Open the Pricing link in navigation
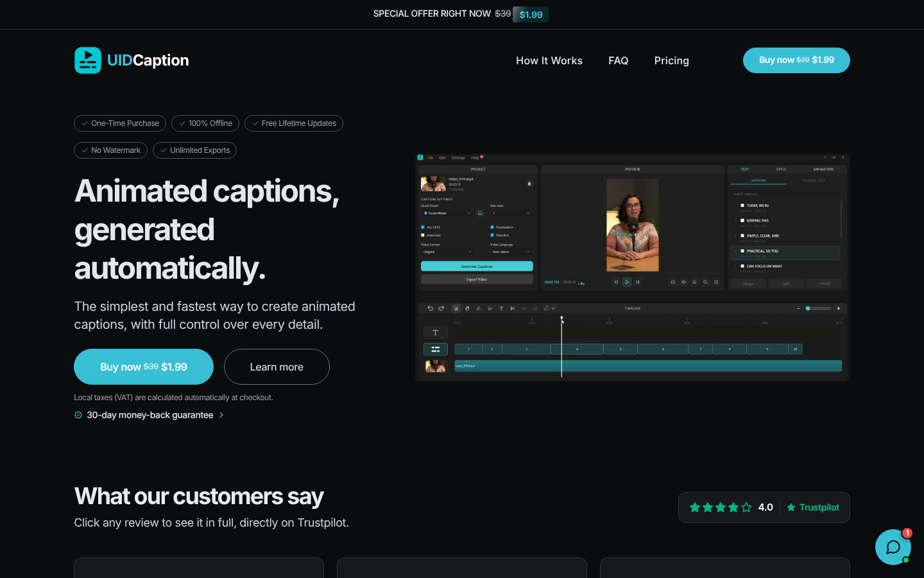The height and width of the screenshot is (578, 924). click(672, 60)
